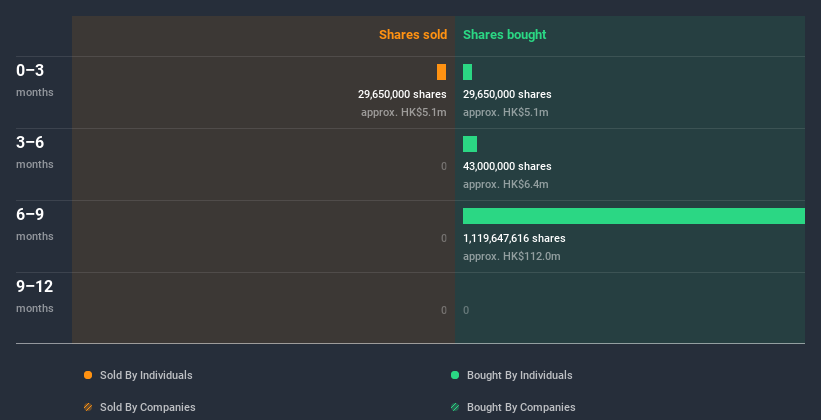Click the Shares sold column header

click(x=413, y=35)
